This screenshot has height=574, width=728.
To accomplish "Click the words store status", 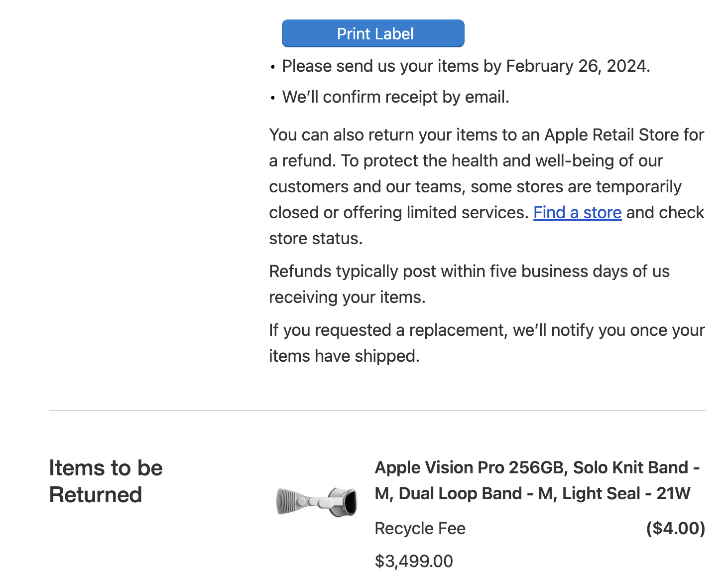I will pos(315,239).
